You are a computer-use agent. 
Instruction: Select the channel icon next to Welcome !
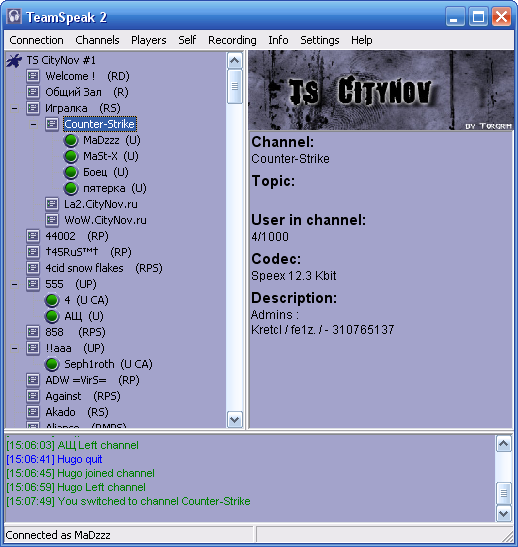33,76
